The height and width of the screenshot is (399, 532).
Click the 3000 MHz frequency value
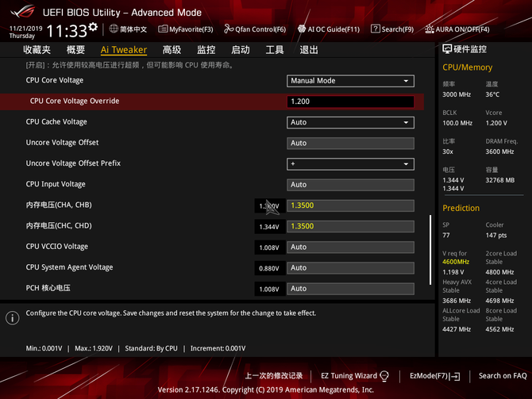click(x=457, y=94)
